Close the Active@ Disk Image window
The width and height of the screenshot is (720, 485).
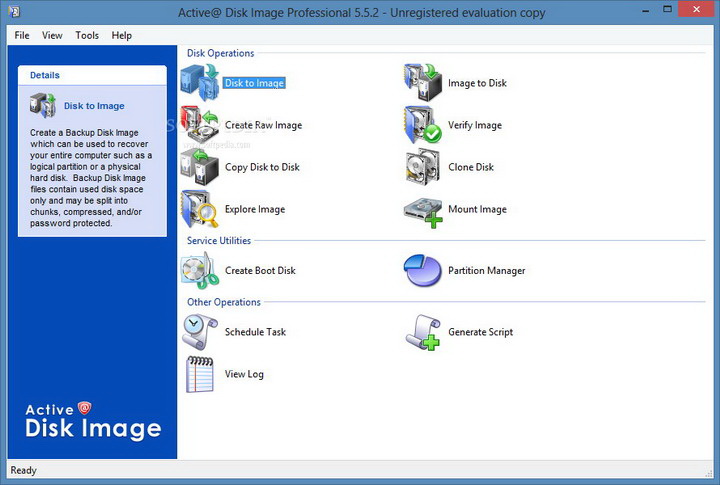click(696, 9)
